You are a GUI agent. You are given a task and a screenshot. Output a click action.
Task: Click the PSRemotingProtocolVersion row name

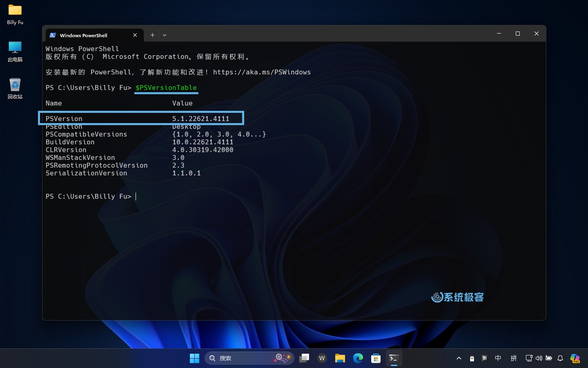[x=96, y=166]
